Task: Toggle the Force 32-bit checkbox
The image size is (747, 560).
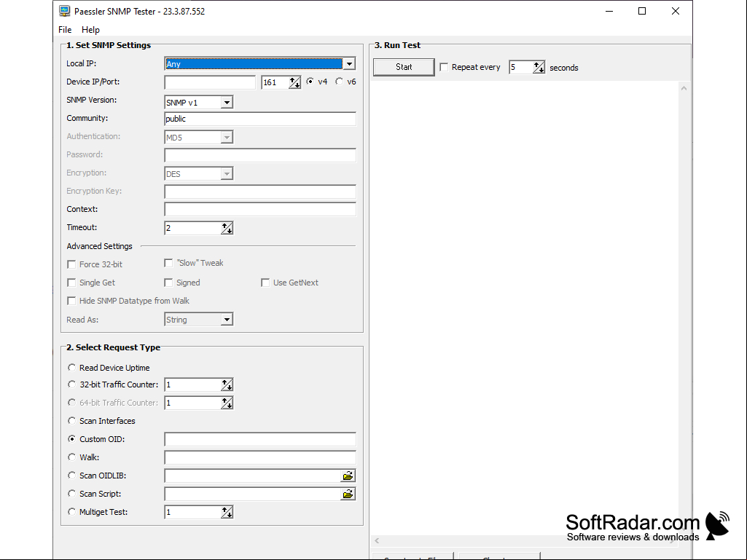Action: (71, 264)
